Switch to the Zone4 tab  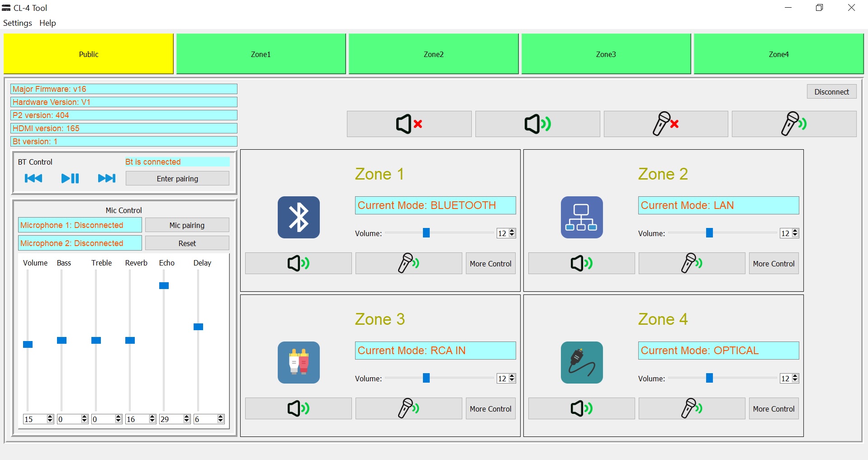[779, 54]
